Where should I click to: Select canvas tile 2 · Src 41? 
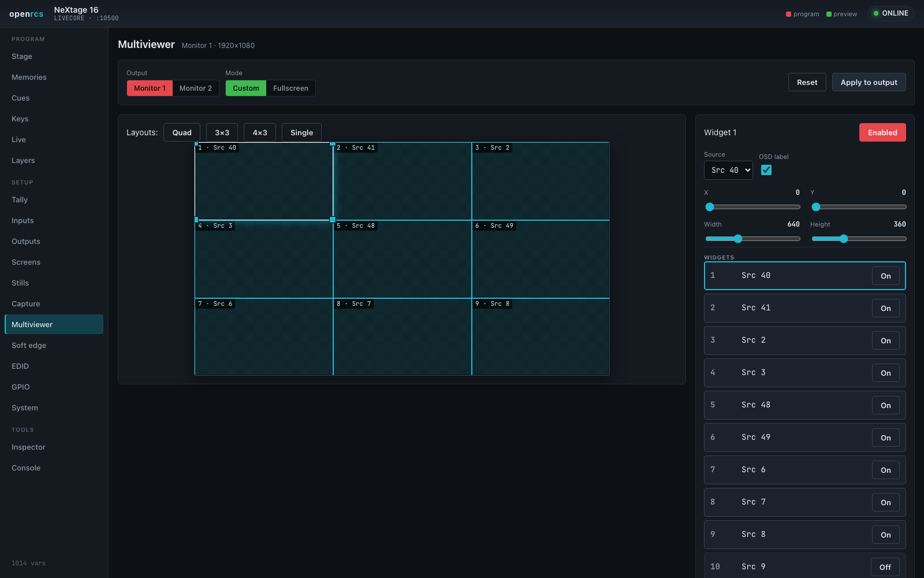point(403,181)
